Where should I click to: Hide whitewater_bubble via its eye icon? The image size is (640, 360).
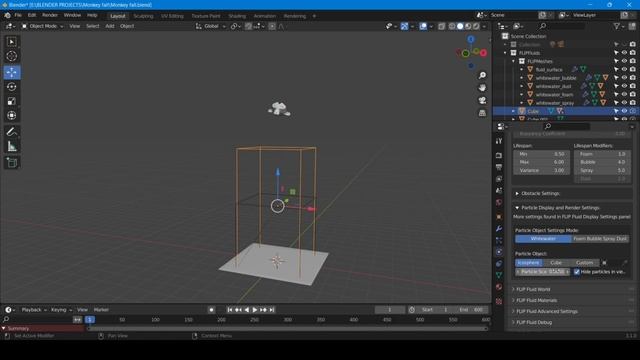pos(624,78)
